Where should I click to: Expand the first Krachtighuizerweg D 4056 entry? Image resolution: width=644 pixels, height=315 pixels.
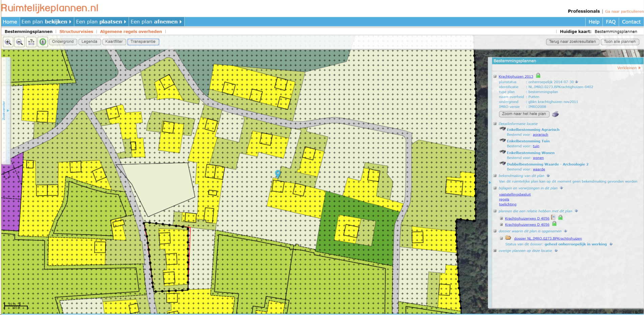point(501,218)
